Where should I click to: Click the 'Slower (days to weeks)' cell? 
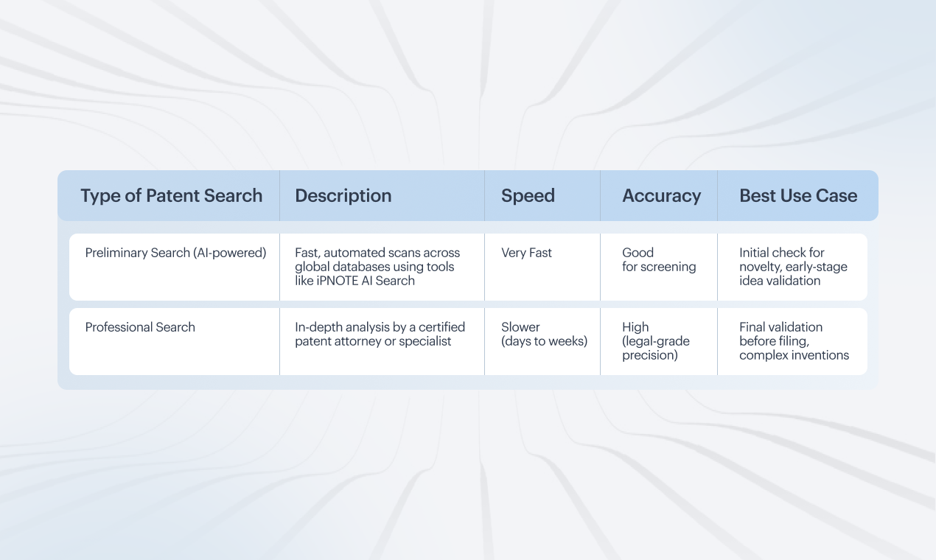[x=544, y=334]
